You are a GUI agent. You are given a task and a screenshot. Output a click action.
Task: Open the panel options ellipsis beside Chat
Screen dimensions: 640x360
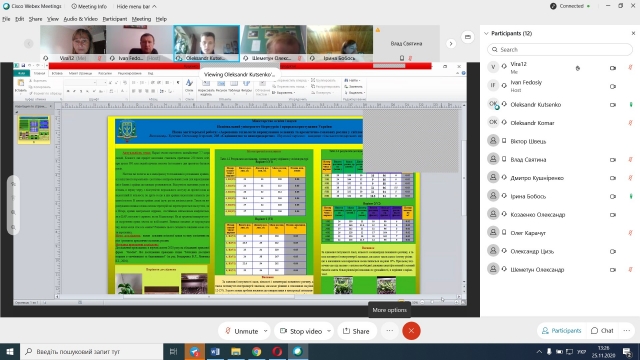pyautogui.click(x=627, y=331)
